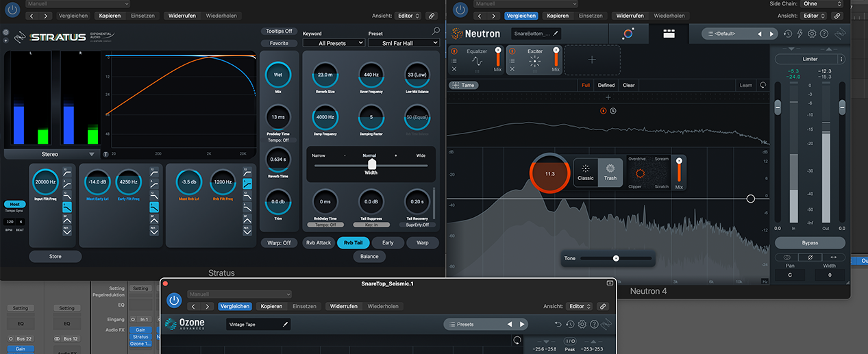Toggle the Neutron plugin power button
This screenshot has height=354, width=868.
coord(460,10)
